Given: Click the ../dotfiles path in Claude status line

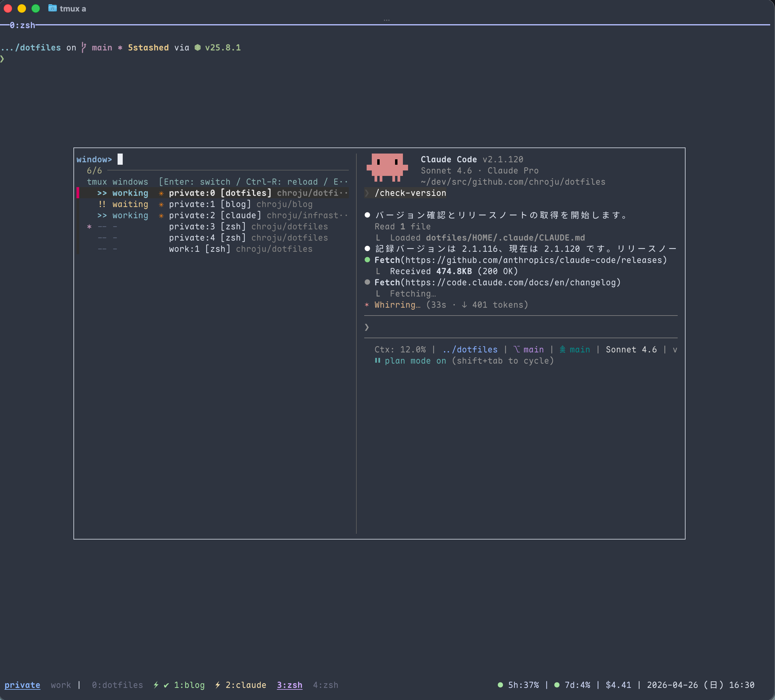Looking at the screenshot, I should pos(470,349).
